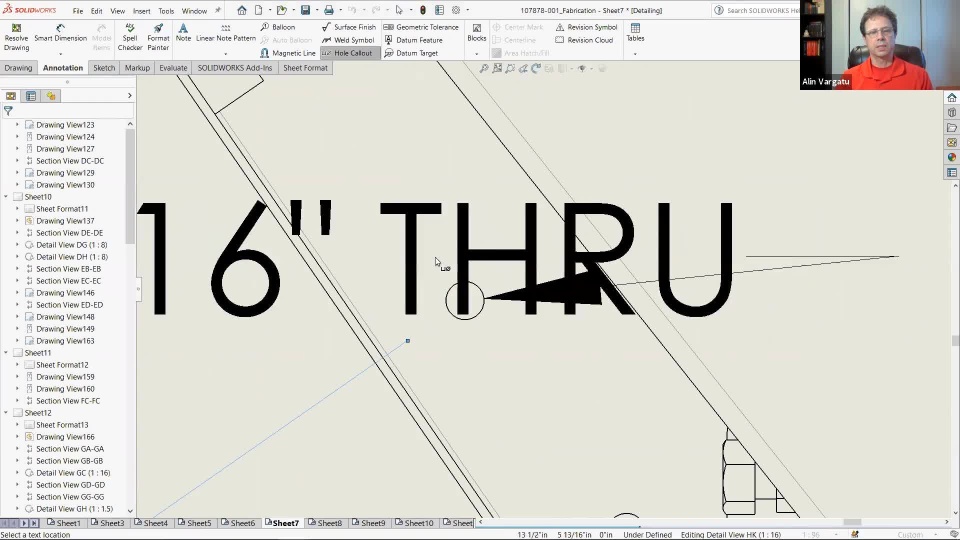Select Drawing View137 in the tree

[x=65, y=220]
